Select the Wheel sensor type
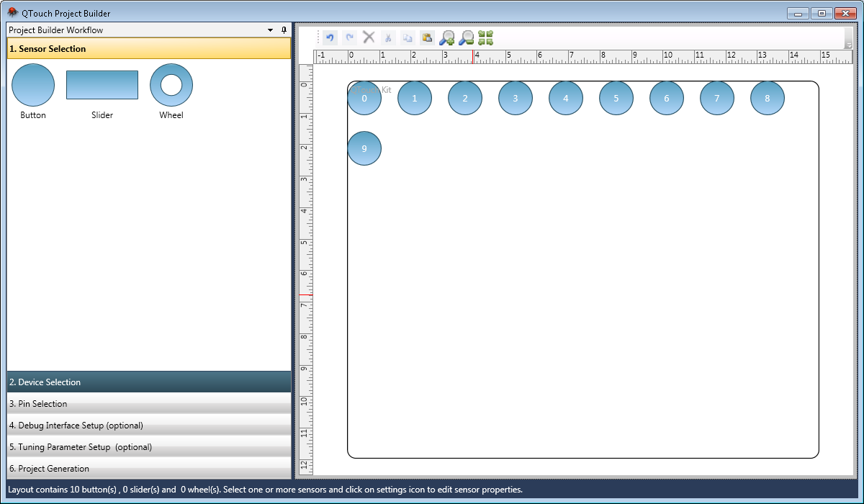The width and height of the screenshot is (864, 504). (x=171, y=85)
